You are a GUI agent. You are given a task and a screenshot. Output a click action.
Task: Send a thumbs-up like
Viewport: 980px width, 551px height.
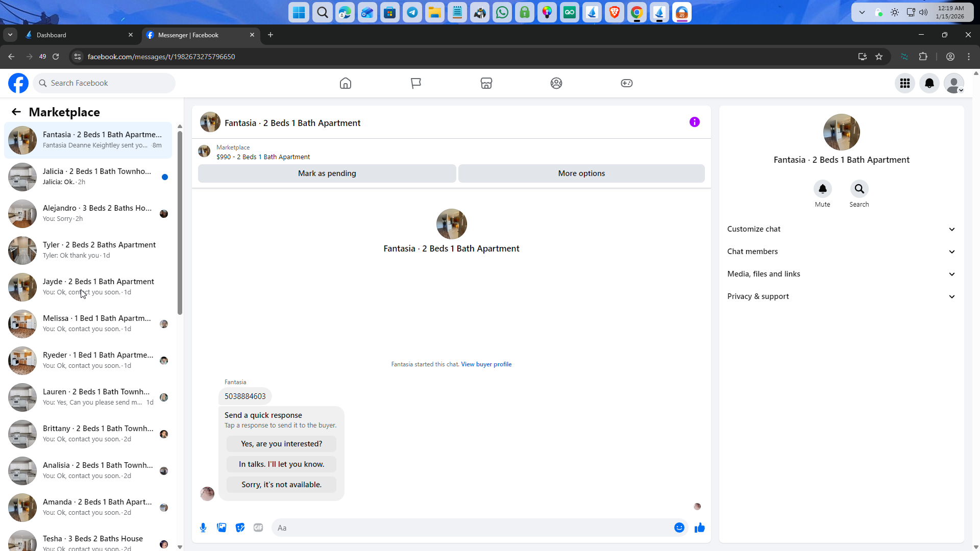pyautogui.click(x=699, y=528)
